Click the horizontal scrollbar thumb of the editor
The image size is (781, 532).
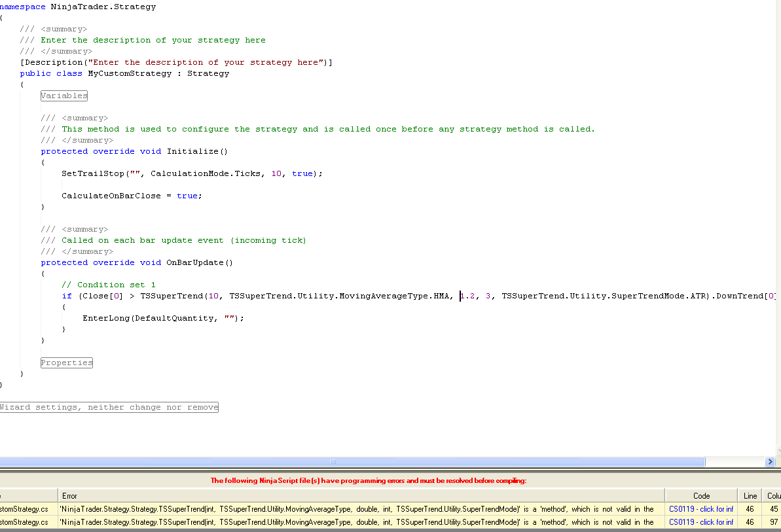[353, 462]
